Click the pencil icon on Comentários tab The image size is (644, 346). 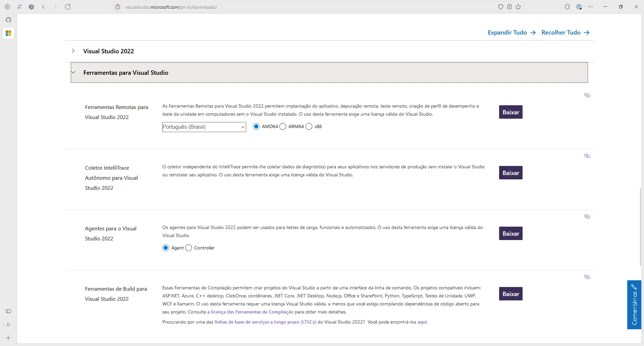click(x=634, y=287)
